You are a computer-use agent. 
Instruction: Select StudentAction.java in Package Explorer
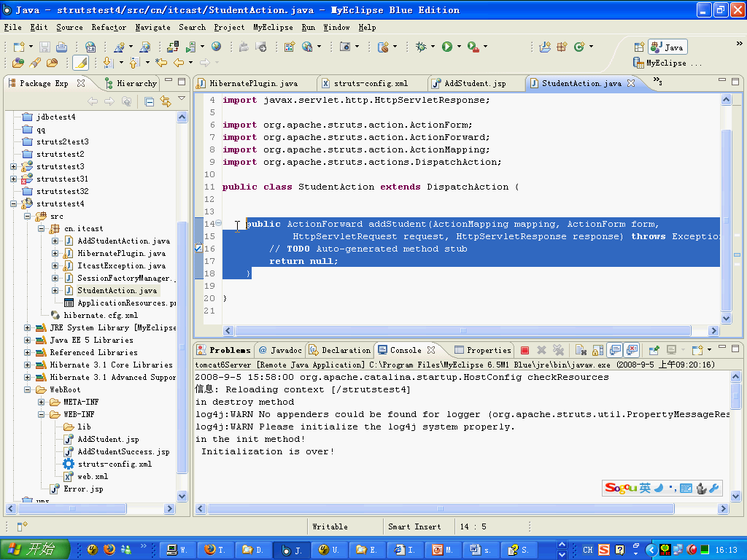[117, 290]
